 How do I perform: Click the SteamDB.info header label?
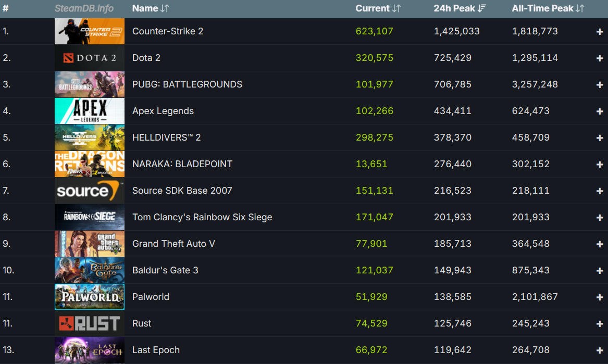(84, 8)
